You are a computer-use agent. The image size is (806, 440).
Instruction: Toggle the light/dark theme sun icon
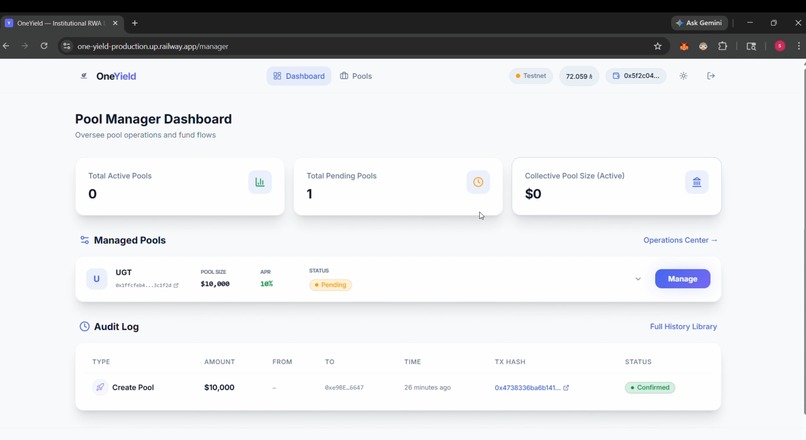[683, 76]
